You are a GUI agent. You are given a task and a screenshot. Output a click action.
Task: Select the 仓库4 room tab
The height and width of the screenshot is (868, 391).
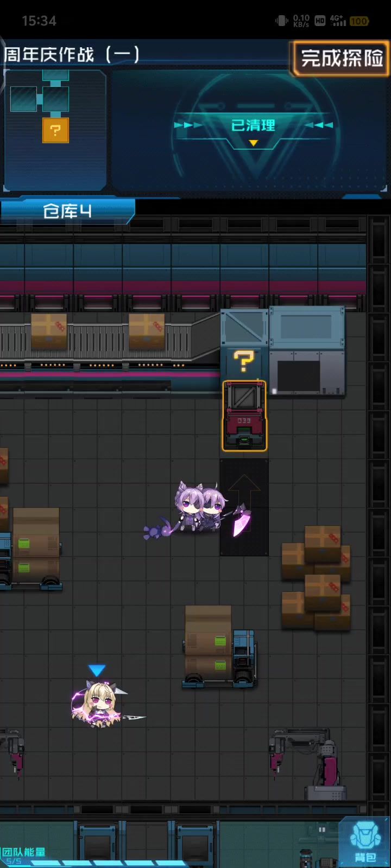click(x=67, y=211)
